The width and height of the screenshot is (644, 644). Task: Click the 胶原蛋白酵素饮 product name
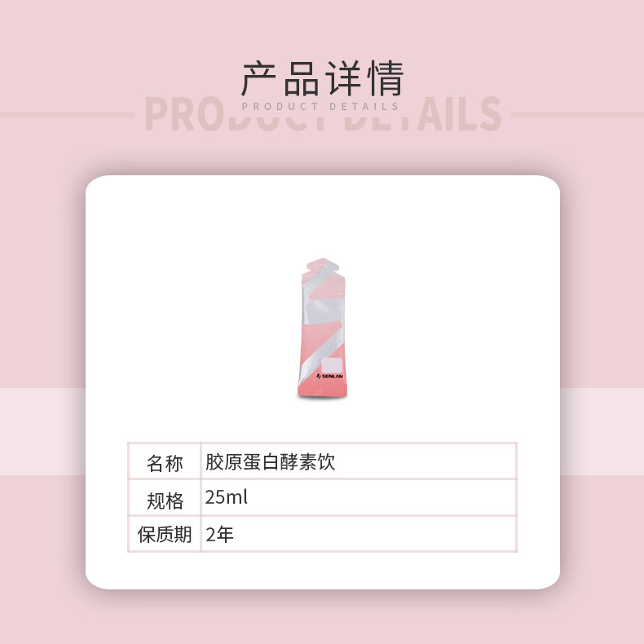pyautogui.click(x=271, y=462)
